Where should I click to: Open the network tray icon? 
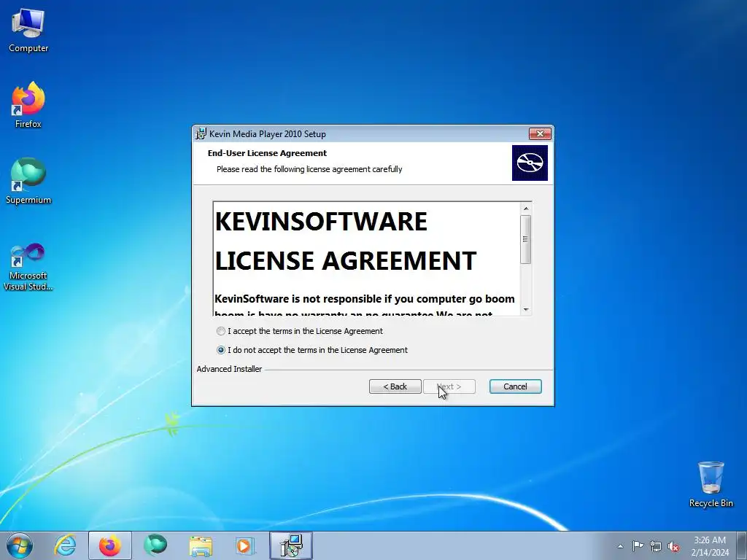pyautogui.click(x=656, y=546)
